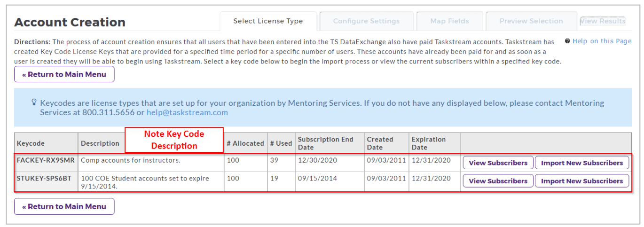Viewport: 644px width, 227px height.
Task: View Subscribers for FACKEY-RX9SMR
Action: [x=498, y=163]
